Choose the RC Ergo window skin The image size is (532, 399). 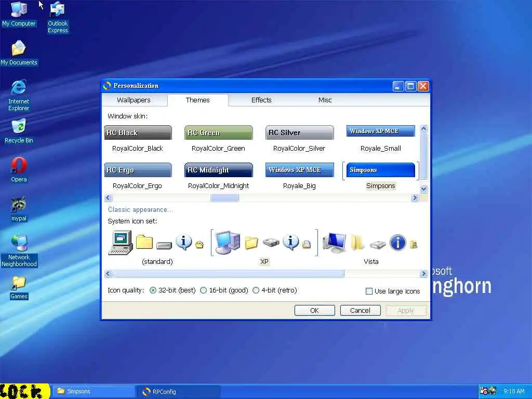138,176
